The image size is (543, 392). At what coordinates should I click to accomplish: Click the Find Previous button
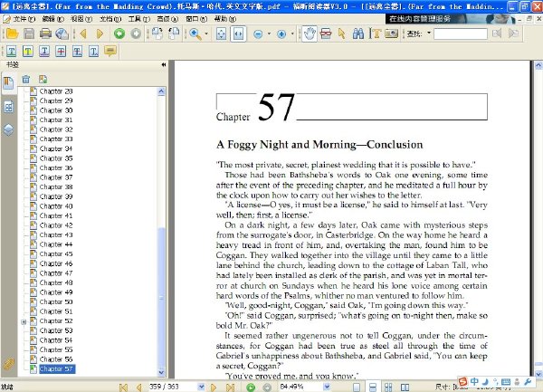tap(497, 33)
